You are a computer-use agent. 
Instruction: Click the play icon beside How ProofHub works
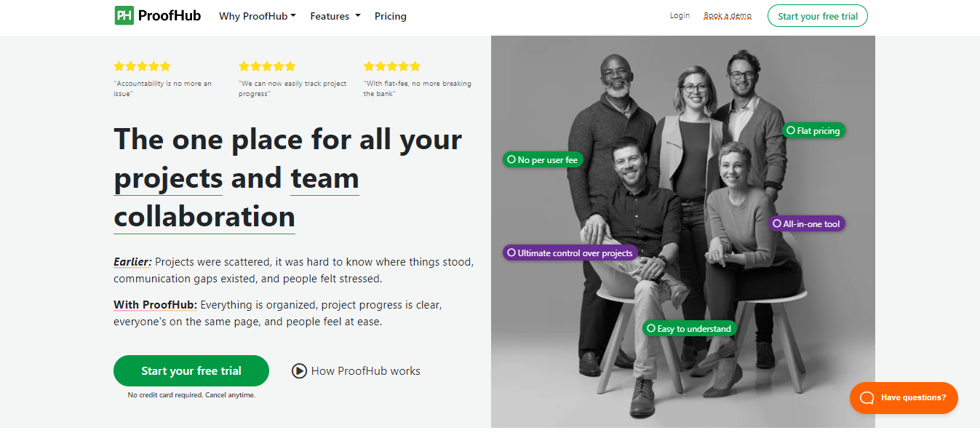(299, 371)
